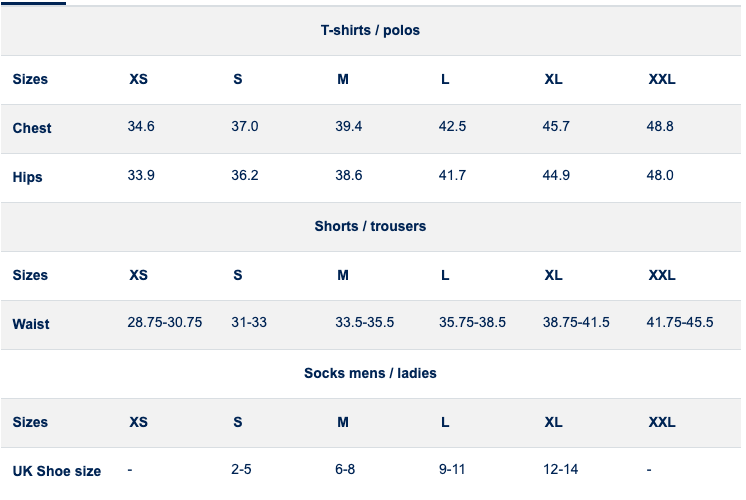
Task: Select the XXL size header under T-shirts
Action: 662,79
